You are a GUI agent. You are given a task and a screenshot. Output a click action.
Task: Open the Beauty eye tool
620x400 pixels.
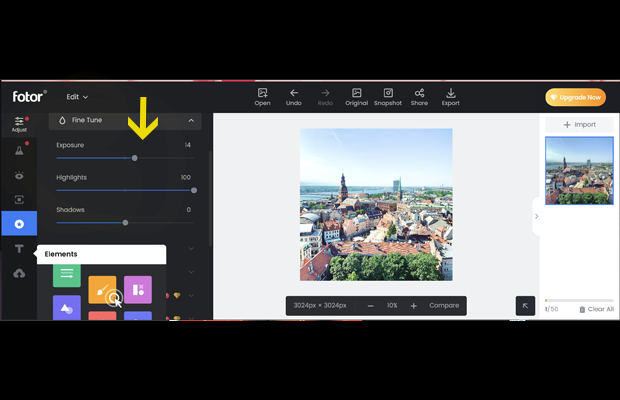click(x=19, y=175)
